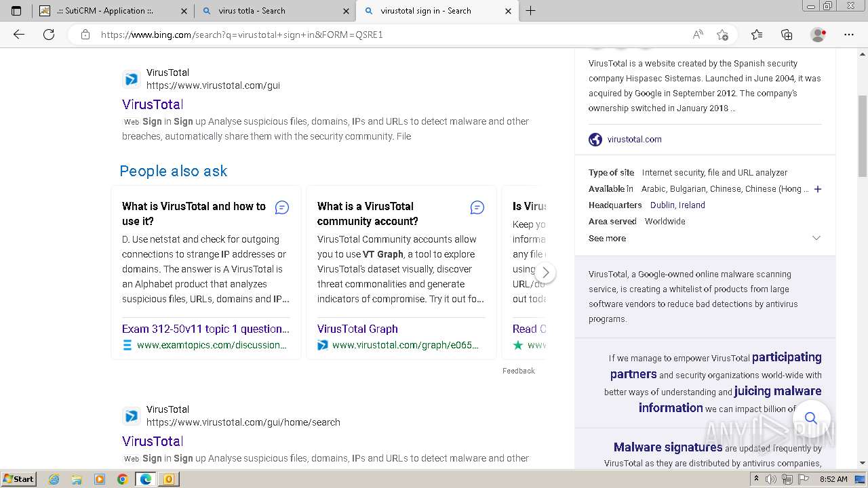Click 'People also ask' heading
This screenshot has width=868, height=488.
[174, 171]
